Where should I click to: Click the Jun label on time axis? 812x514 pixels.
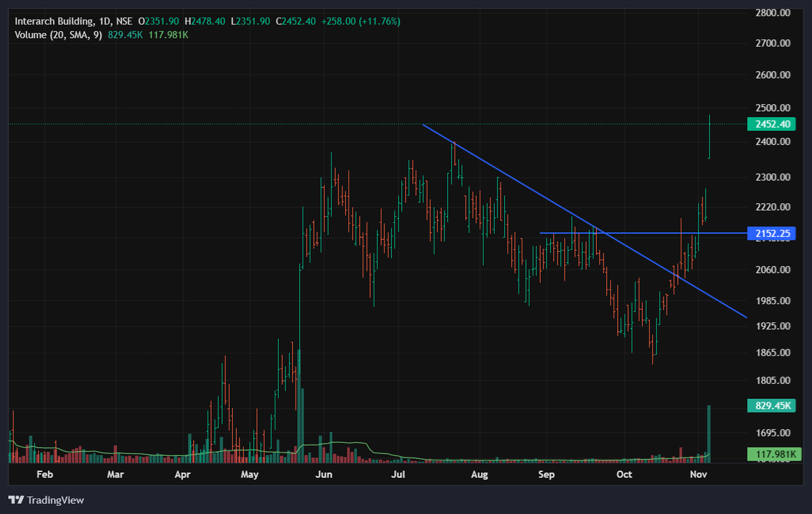[324, 475]
